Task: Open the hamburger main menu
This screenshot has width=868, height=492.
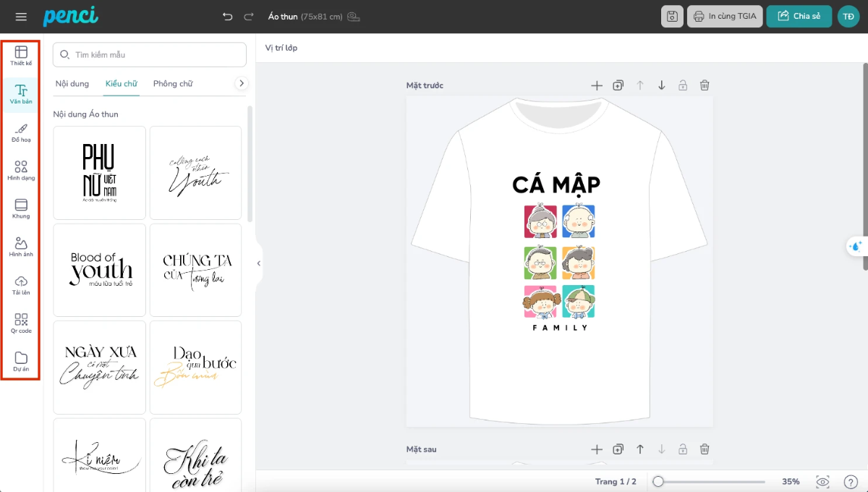Action: [x=21, y=17]
